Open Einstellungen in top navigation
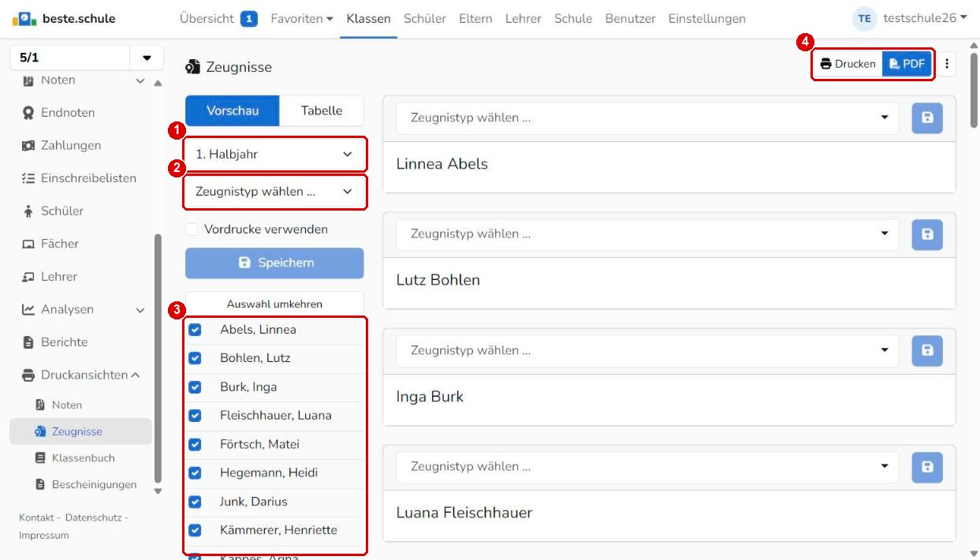Viewport: 980px width, 560px height. tap(707, 18)
